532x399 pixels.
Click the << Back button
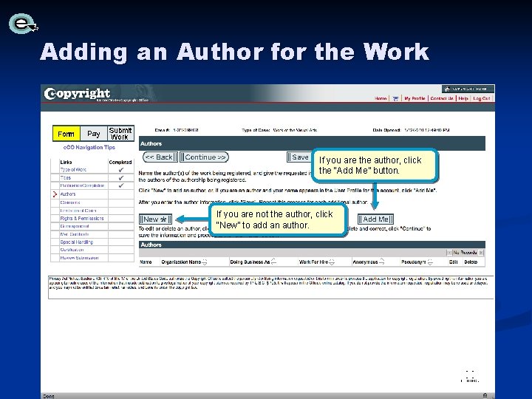(x=160, y=157)
